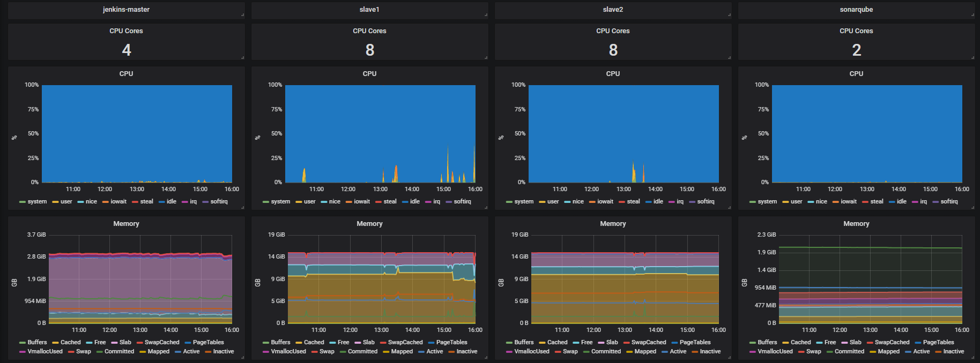Viewport: 980px width, 363px height.
Task: Click inside the slave1 CPU graph area
Action: tap(380, 134)
